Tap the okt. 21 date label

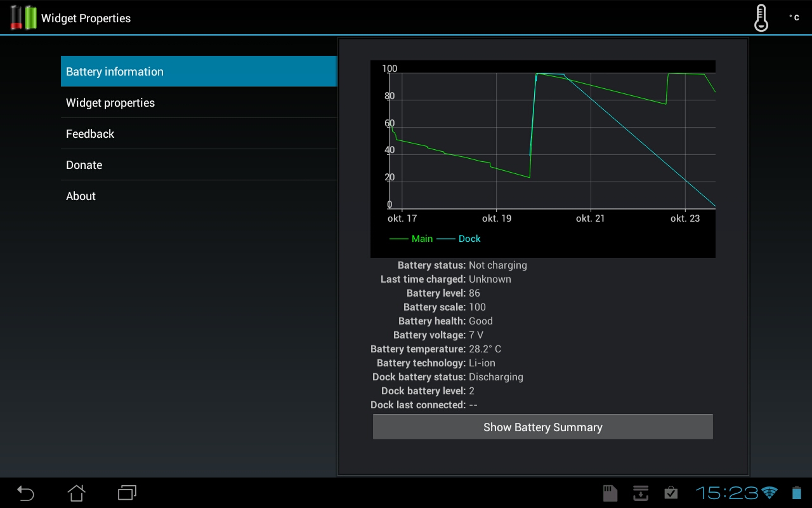click(591, 218)
